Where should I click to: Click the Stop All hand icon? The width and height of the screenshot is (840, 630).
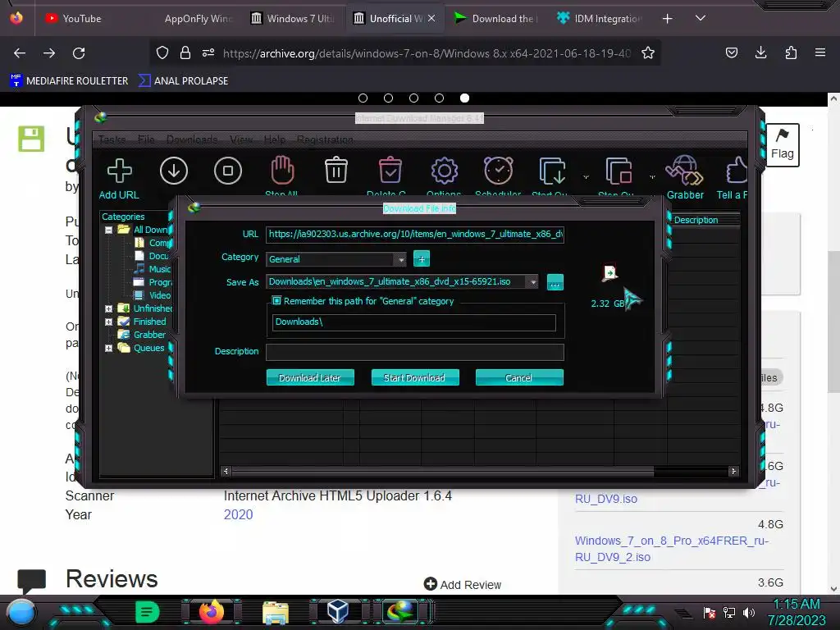[x=282, y=171]
